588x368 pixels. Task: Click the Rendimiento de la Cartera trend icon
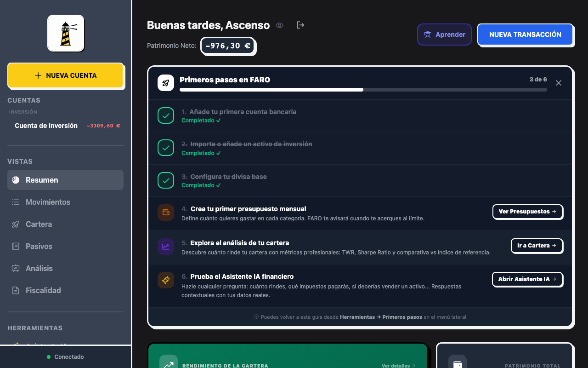[169, 364]
